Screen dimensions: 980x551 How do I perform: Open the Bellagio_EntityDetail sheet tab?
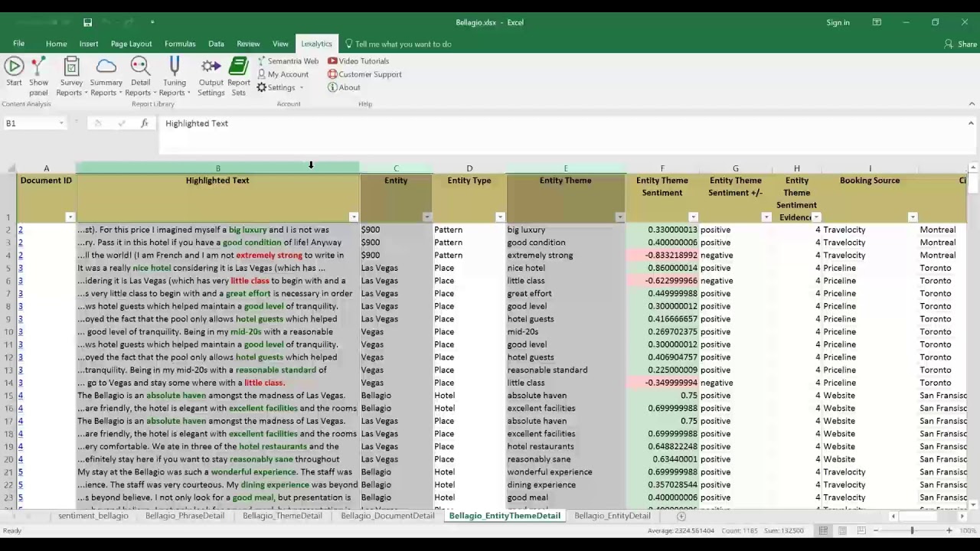point(612,516)
